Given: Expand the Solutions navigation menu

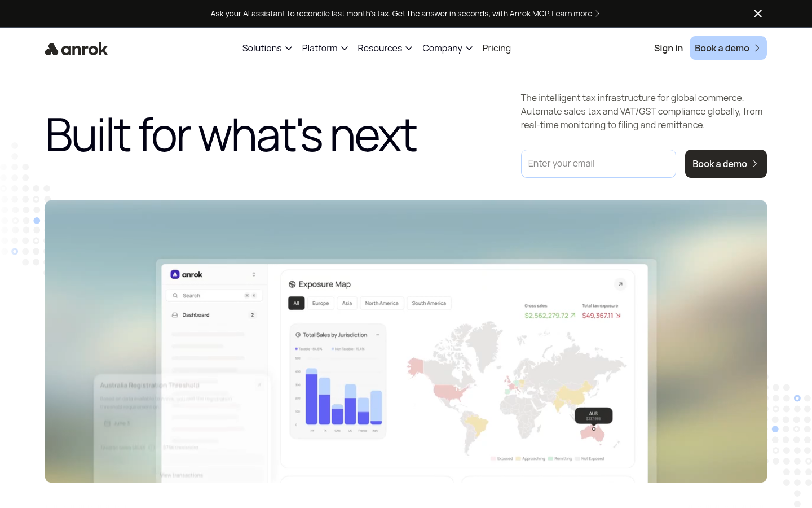Looking at the screenshot, I should click(267, 48).
